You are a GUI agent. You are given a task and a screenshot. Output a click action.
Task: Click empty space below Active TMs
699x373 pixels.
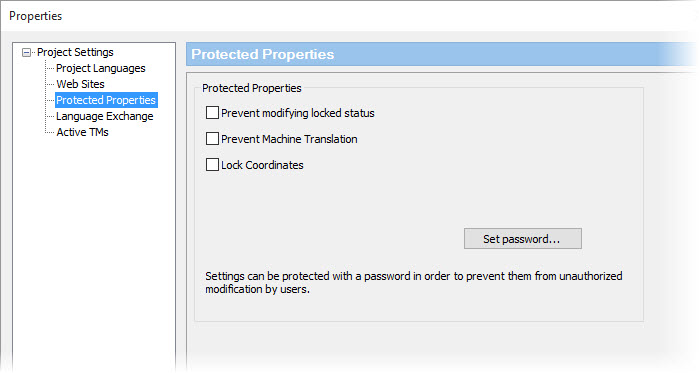point(94,250)
